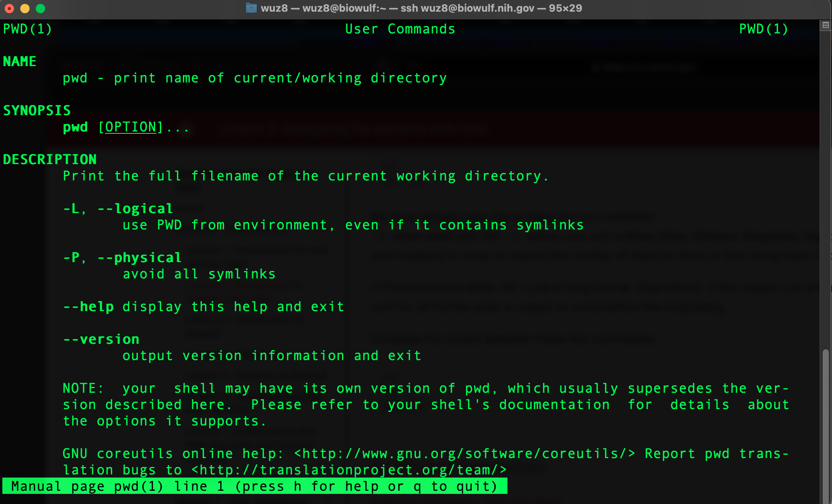Click the SYNOPSIS section heading
The height and width of the screenshot is (504, 832).
[x=37, y=110]
